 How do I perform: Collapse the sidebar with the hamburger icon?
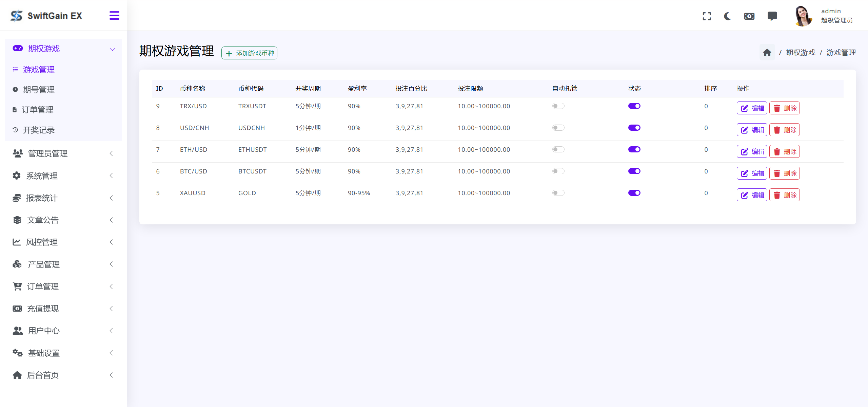click(114, 15)
